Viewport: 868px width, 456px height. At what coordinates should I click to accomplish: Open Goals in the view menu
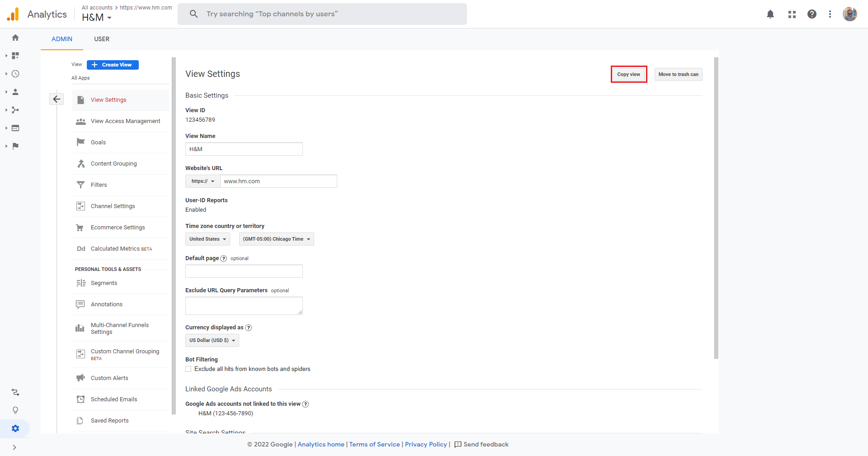(x=98, y=142)
